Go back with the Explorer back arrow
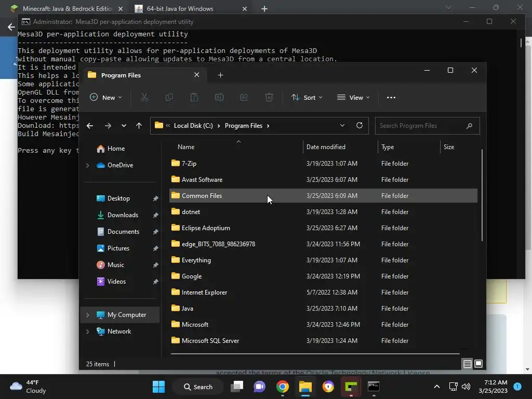The height and width of the screenshot is (399, 532). [x=90, y=126]
